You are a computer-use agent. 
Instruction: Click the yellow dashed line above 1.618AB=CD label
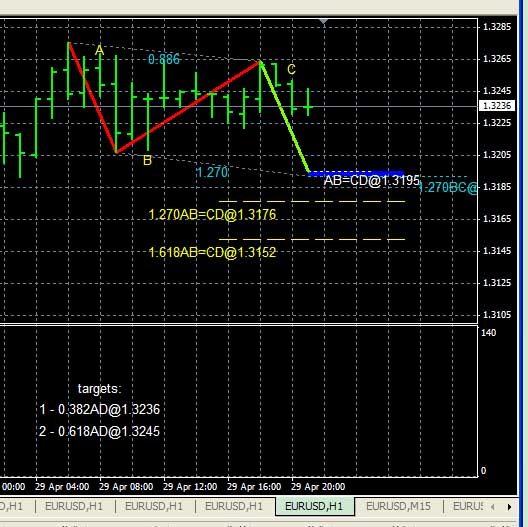(312, 239)
